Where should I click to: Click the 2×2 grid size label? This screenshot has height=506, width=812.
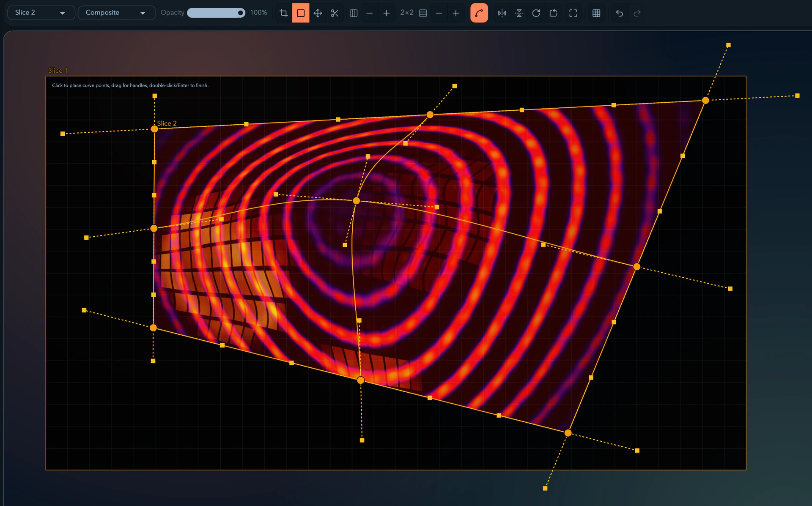click(x=407, y=13)
